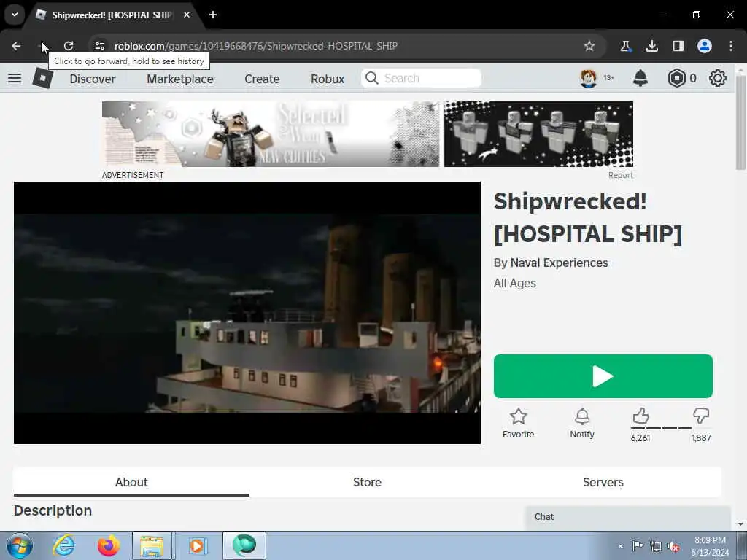Switch to the Store tab

[x=368, y=483]
